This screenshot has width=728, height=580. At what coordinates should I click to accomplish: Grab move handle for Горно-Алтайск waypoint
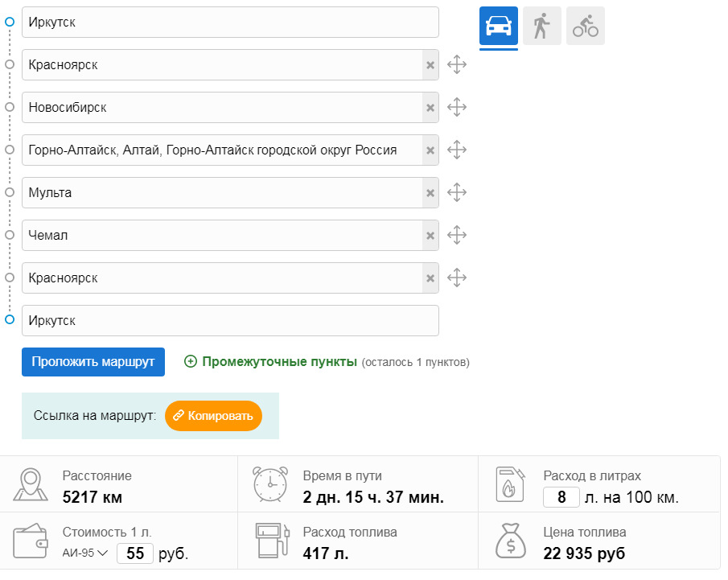[457, 150]
